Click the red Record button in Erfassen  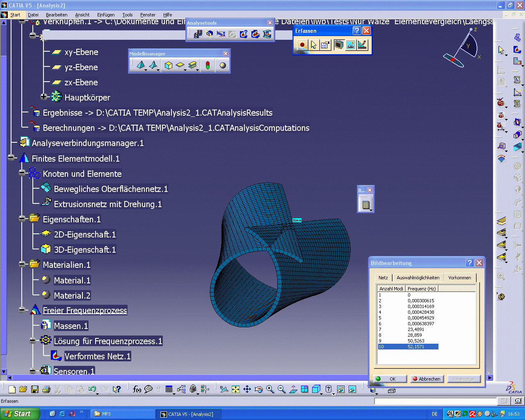click(x=302, y=45)
